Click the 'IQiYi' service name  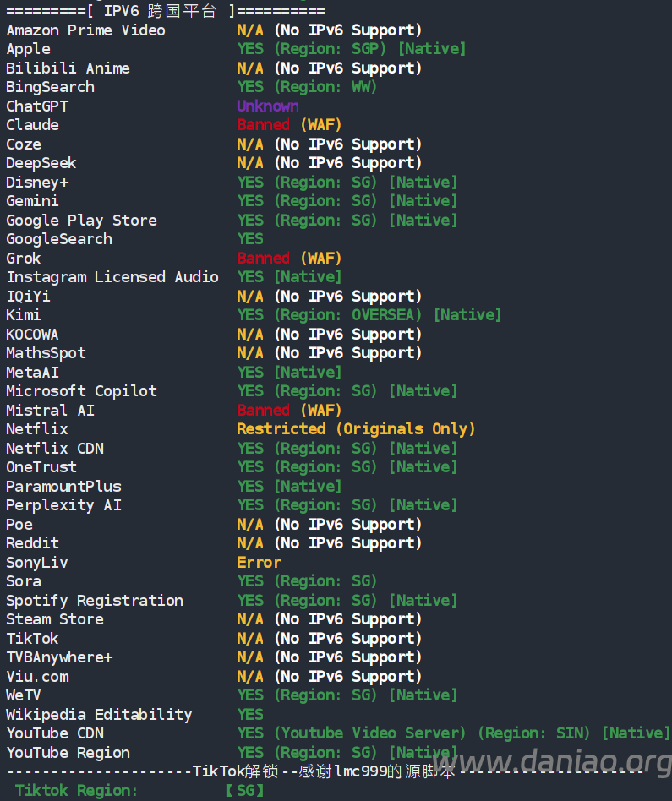tap(28, 297)
